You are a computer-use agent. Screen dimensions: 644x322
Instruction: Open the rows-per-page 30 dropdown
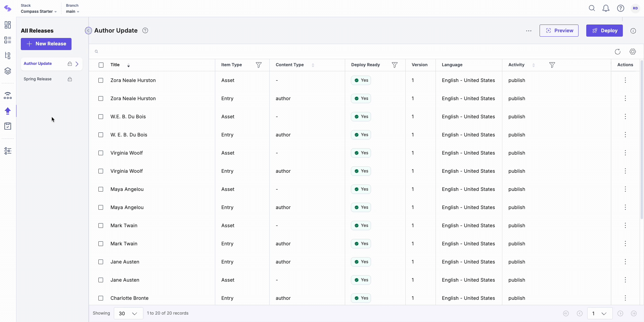click(128, 313)
